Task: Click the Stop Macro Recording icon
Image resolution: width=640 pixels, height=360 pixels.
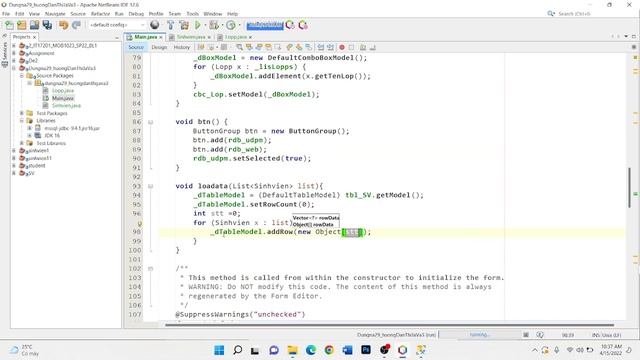Action: point(351,47)
